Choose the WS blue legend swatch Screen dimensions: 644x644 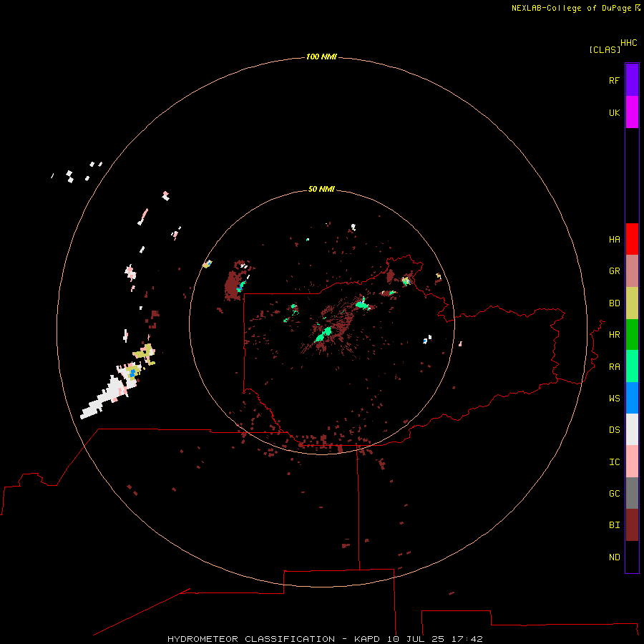[632, 398]
